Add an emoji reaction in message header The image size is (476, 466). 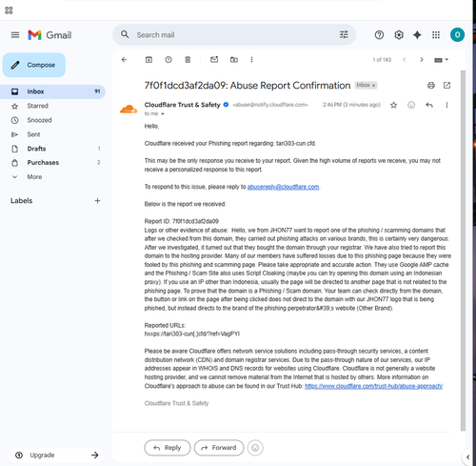411,105
